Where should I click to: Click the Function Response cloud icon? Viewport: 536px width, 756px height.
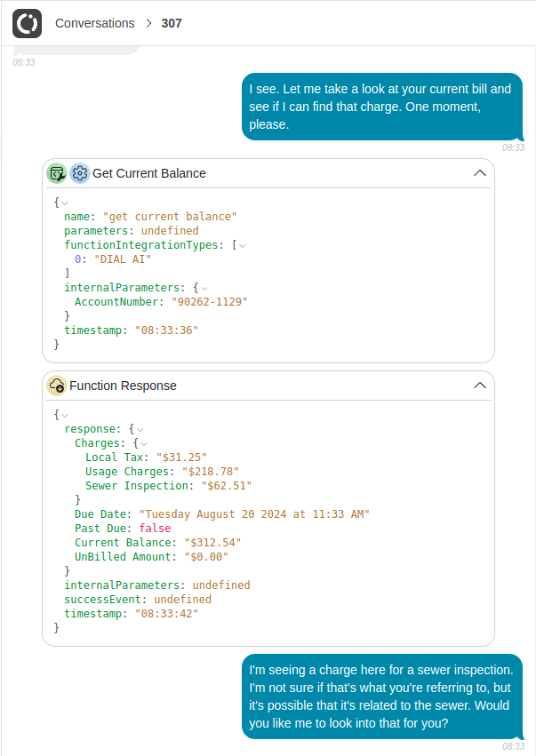(x=57, y=386)
